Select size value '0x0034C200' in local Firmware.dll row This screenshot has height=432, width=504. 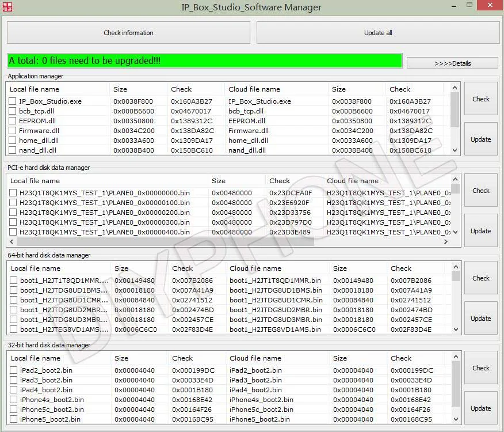(133, 131)
